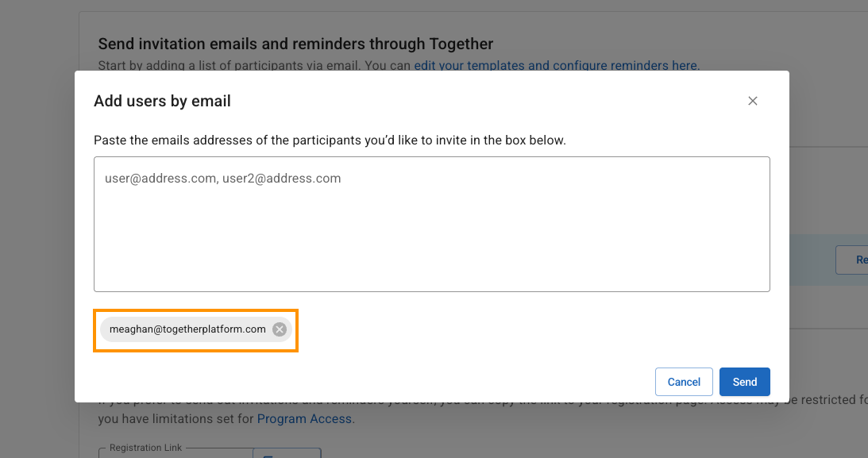The height and width of the screenshot is (458, 868).
Task: Click the partially hidden button at right edge
Action: tap(855, 260)
